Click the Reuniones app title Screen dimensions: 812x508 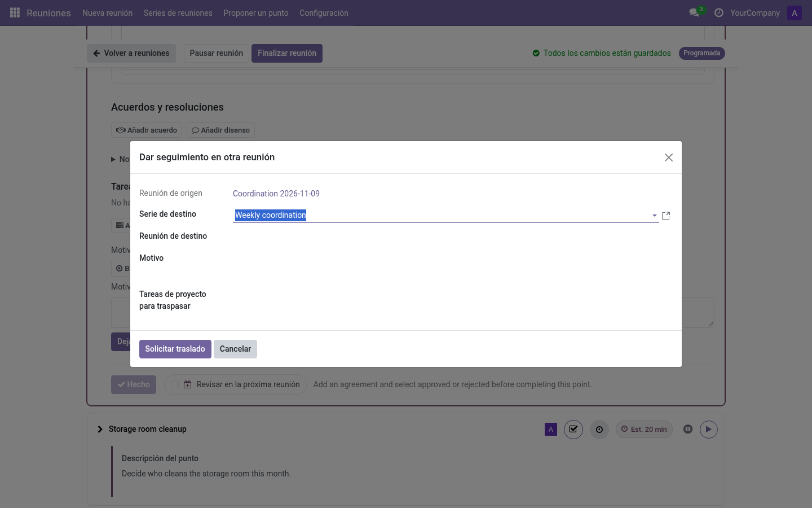[48, 13]
